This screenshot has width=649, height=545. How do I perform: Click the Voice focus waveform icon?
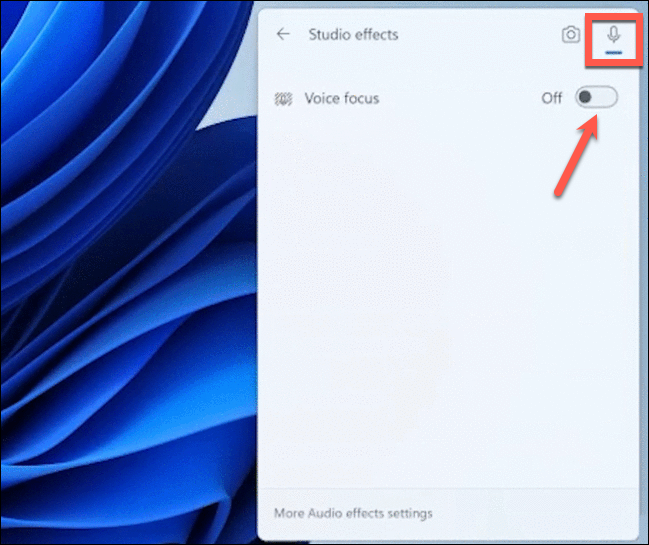coord(284,99)
